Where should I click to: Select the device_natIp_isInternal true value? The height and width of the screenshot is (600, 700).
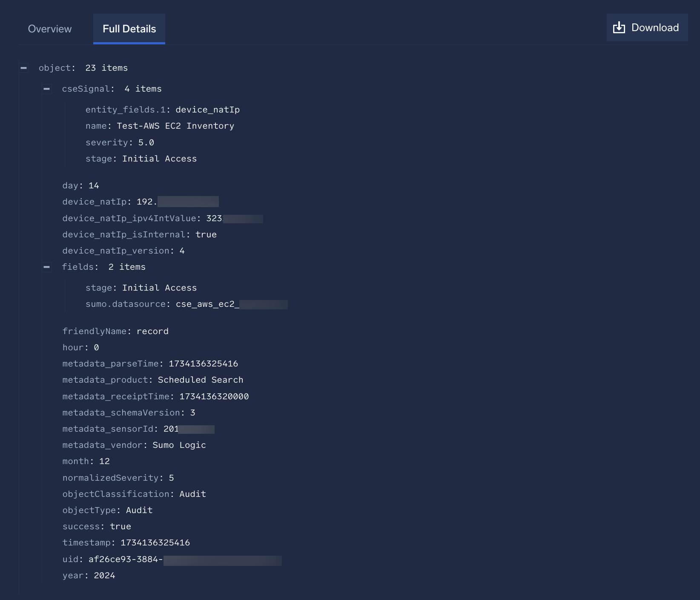[206, 235]
